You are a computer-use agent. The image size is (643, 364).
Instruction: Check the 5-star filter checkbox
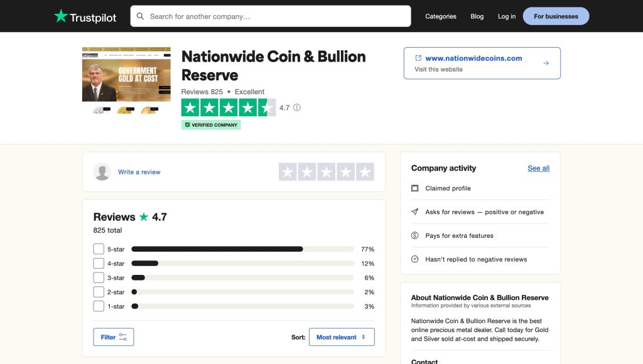coord(99,249)
